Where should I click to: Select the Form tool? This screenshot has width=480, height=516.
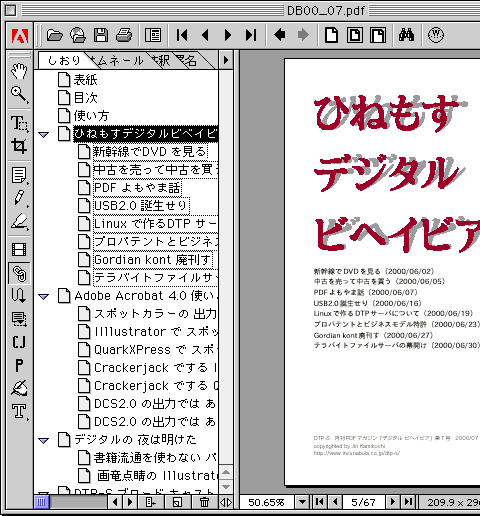(x=19, y=319)
